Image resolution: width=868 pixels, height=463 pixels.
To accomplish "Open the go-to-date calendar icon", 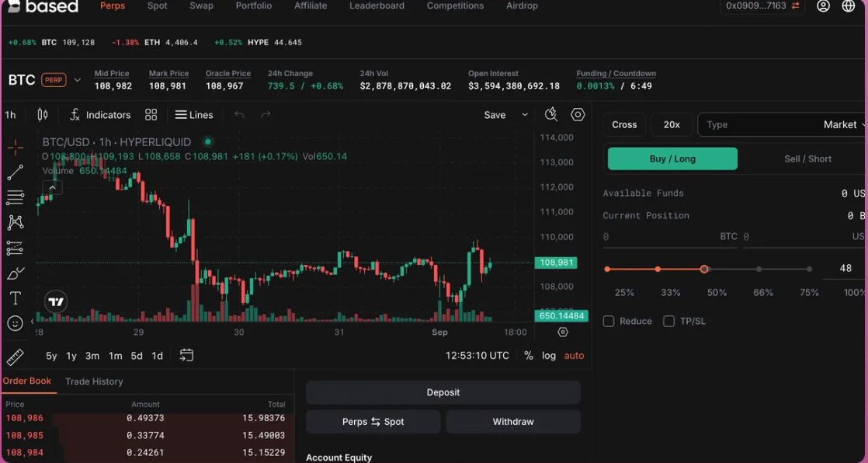I will click(x=186, y=355).
